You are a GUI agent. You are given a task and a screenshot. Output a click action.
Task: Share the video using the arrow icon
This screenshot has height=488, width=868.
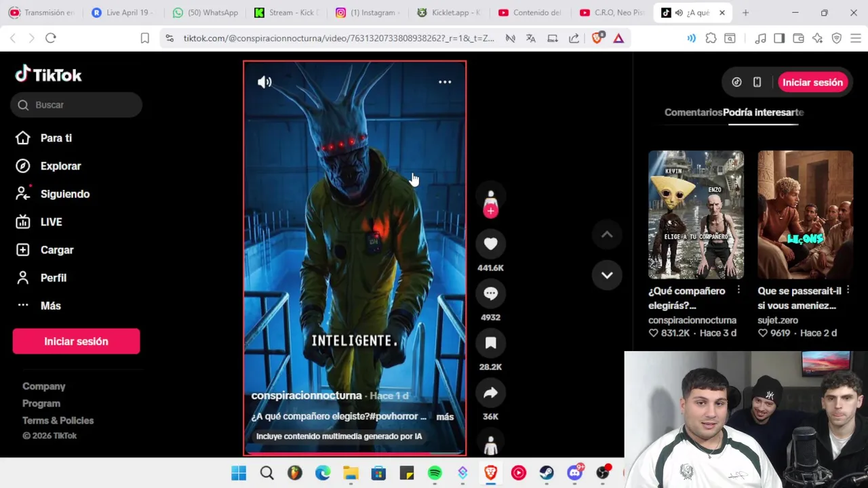[490, 393]
